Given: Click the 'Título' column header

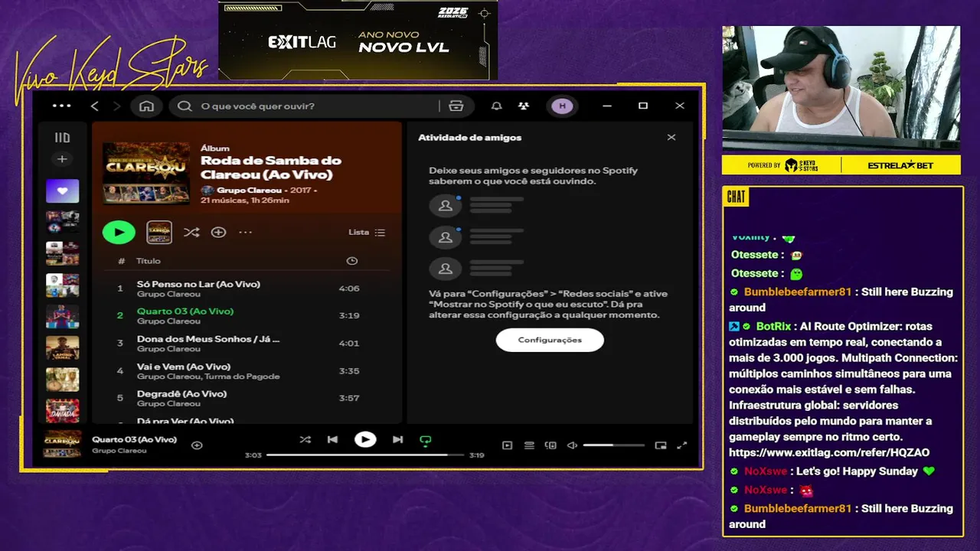Looking at the screenshot, I should pos(149,261).
